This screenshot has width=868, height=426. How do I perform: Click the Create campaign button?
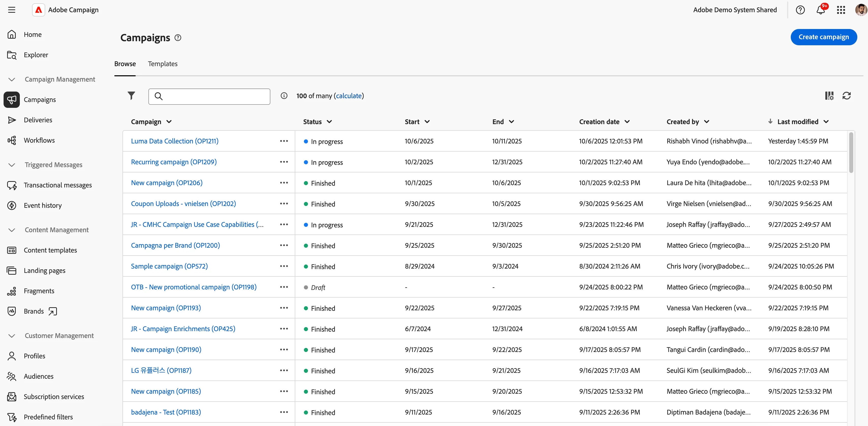824,37
